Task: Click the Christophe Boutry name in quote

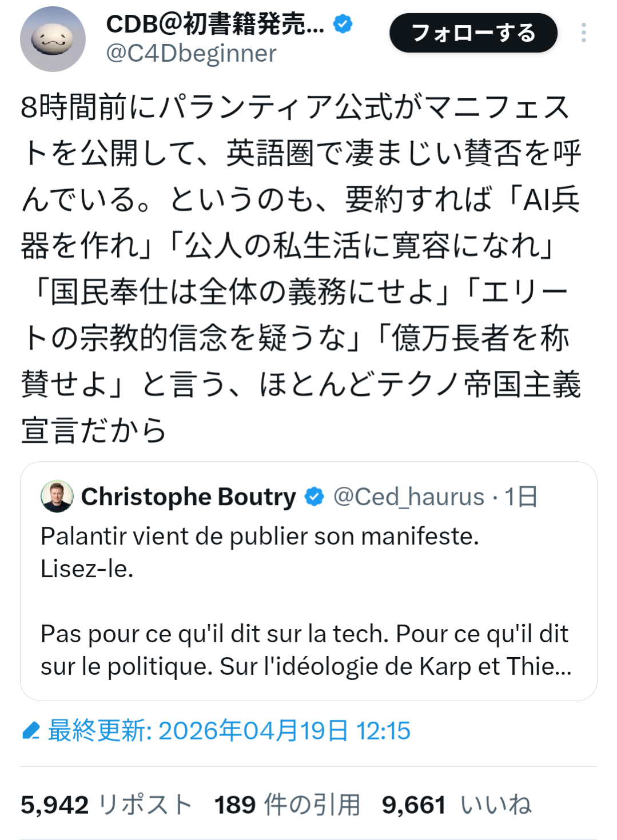Action: (x=188, y=497)
